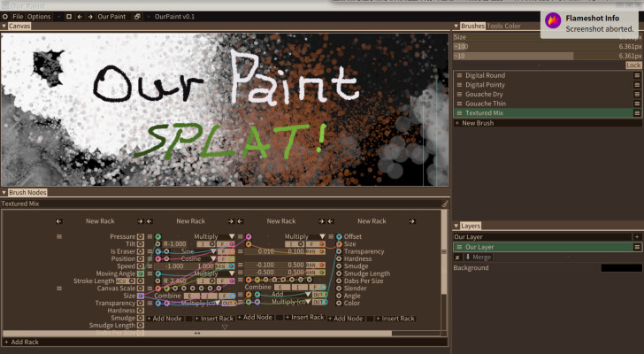Select the Our Layer row in the layers list
The height and width of the screenshot is (354, 644).
click(548, 247)
